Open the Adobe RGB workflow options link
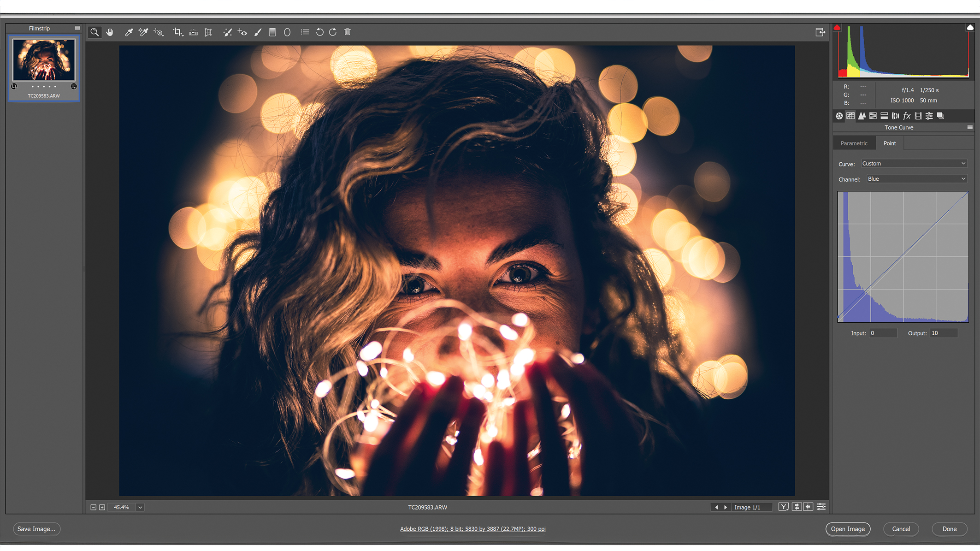 (x=473, y=529)
